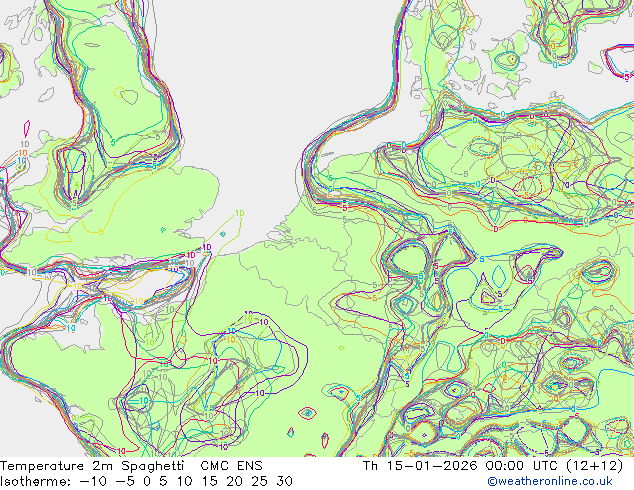
Task: Click the 'Isotherme: -10 -5 0 5 10 15 20 25 30' legend
Action: 146,481
